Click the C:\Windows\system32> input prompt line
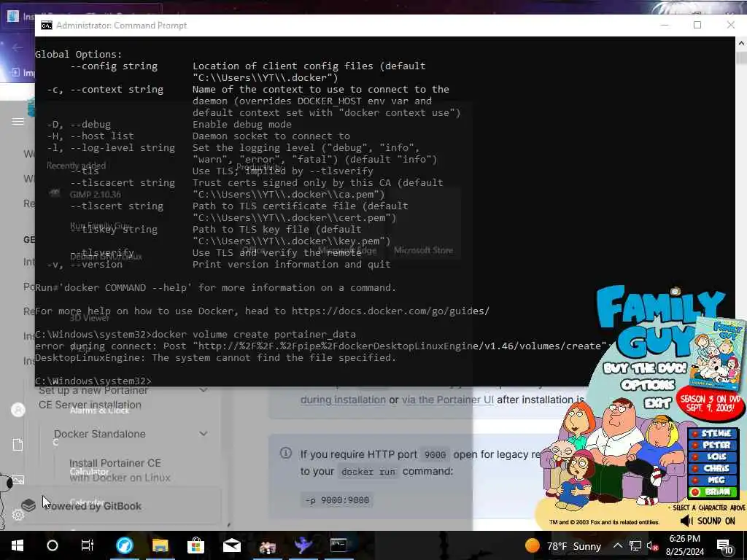The height and width of the screenshot is (560, 747). [x=93, y=381]
